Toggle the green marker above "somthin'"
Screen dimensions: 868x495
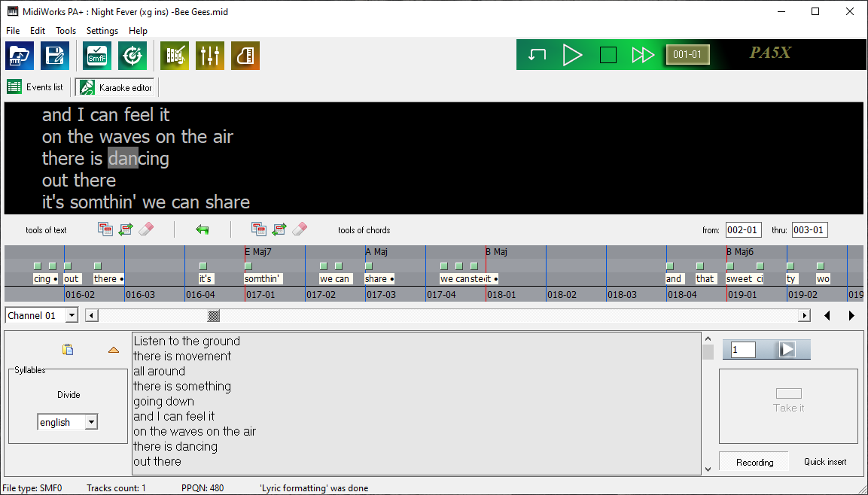coord(248,266)
